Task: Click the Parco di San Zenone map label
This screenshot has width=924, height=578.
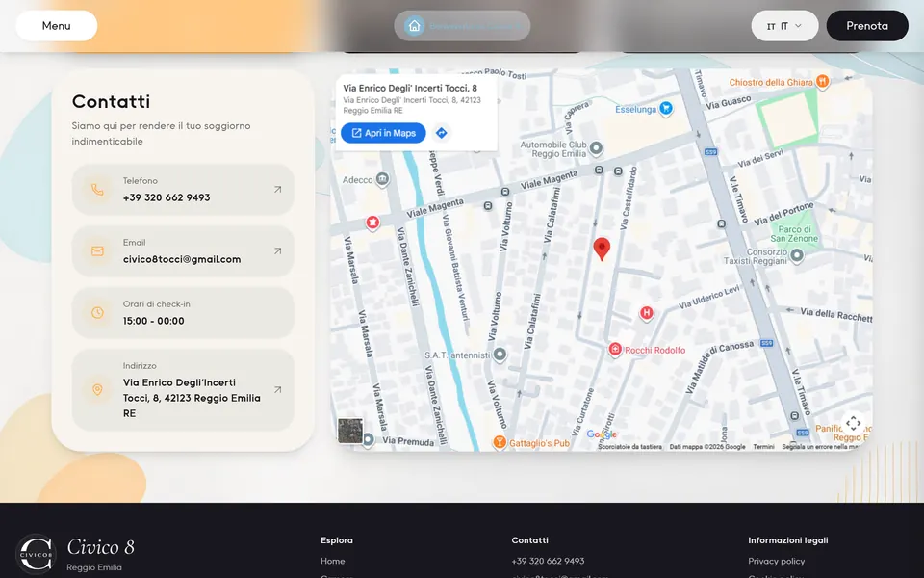Action: point(794,233)
